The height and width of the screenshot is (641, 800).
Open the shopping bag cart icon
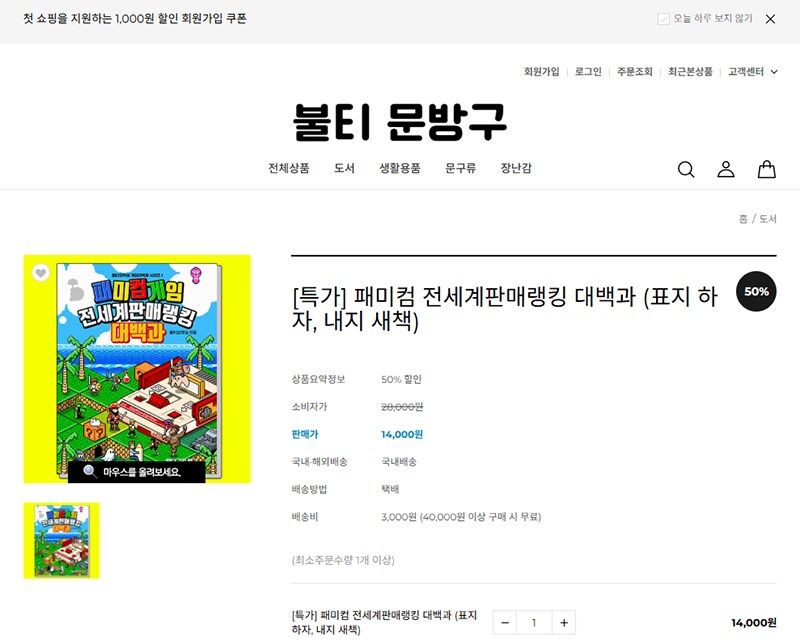coord(766,169)
